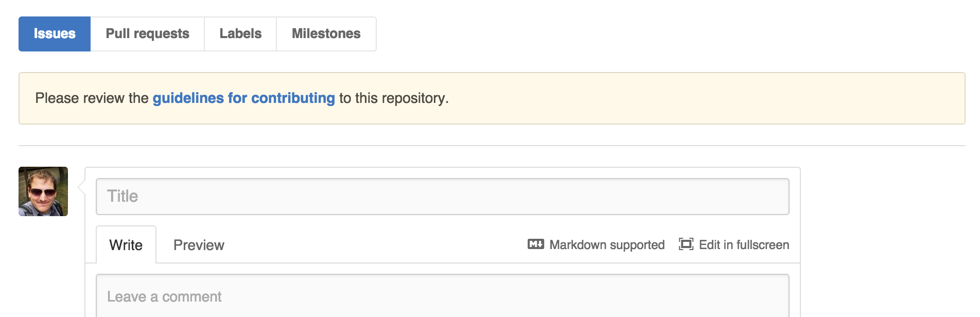Click the Edit in fullscreen text

[x=744, y=245]
